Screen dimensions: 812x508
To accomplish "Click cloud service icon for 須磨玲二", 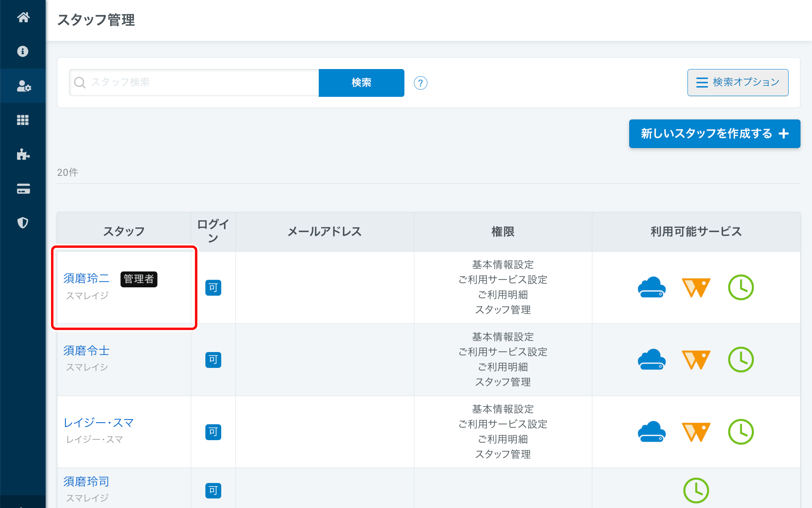I will 651,287.
